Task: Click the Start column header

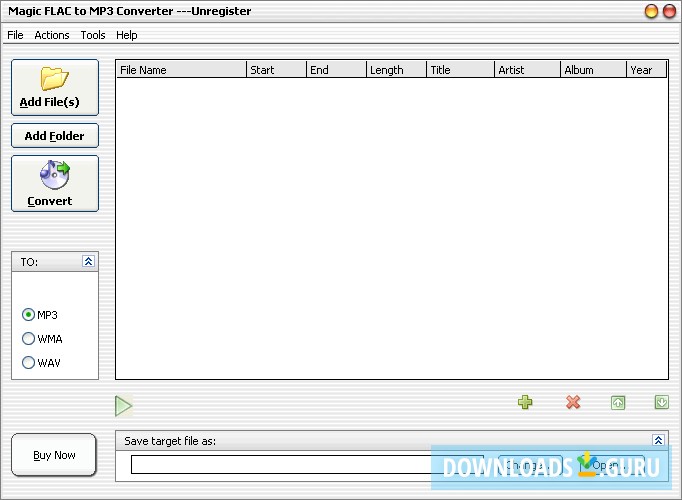Action: [x=277, y=70]
